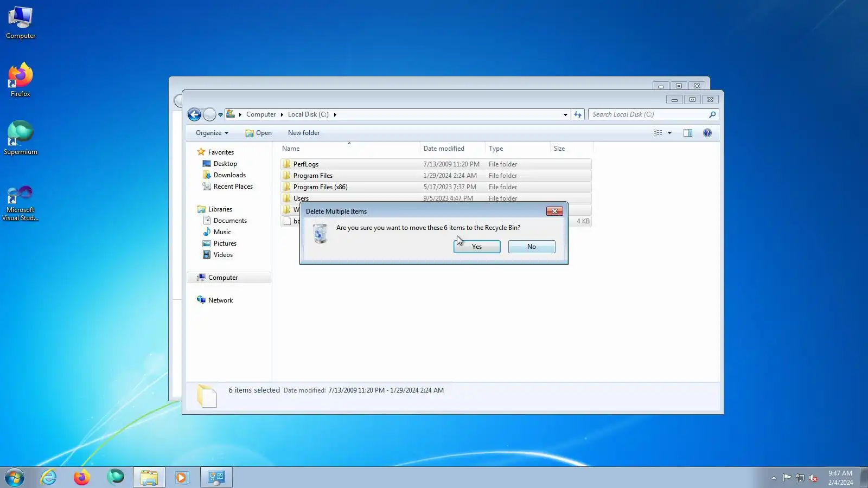868x488 pixels.
Task: Select the Firefox desktop shortcut
Action: (21, 80)
